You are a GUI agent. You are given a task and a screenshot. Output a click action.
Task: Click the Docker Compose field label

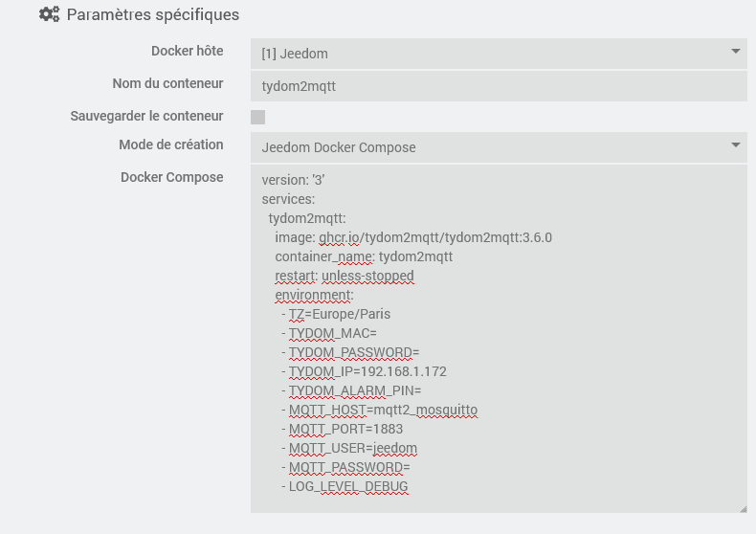pos(171,177)
